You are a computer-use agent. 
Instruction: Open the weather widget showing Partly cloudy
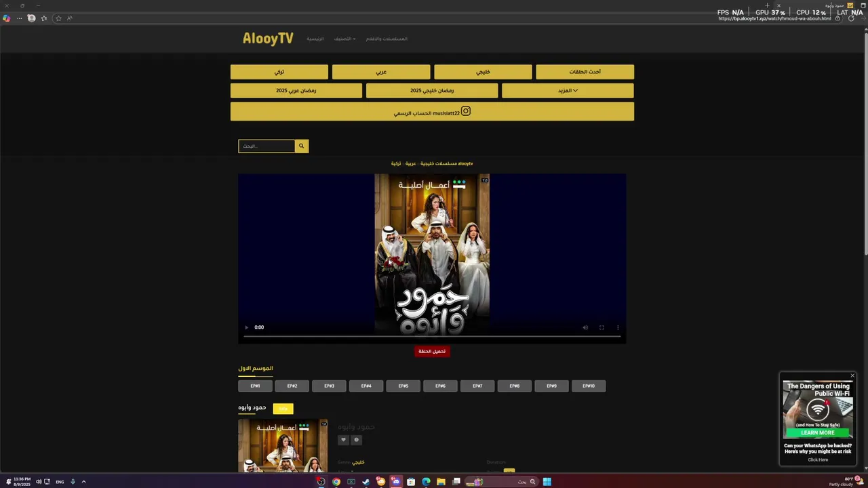tap(845, 481)
